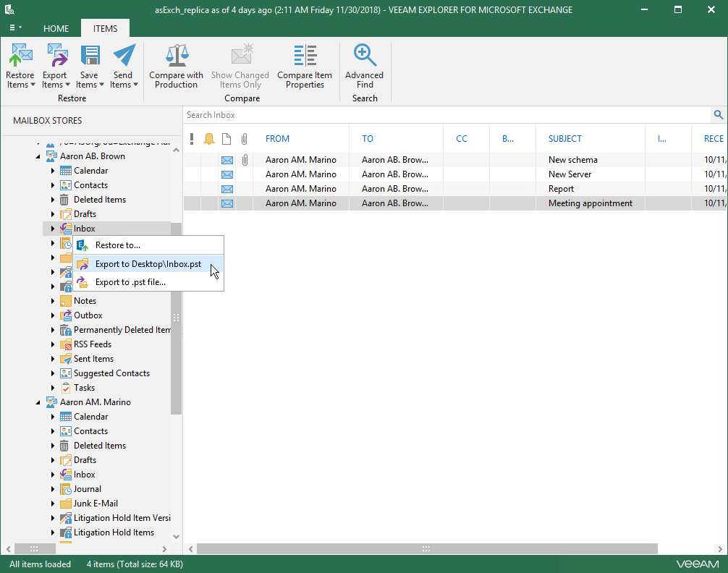Image resolution: width=728 pixels, height=573 pixels.
Task: Select the Report message subject
Action: [561, 189]
